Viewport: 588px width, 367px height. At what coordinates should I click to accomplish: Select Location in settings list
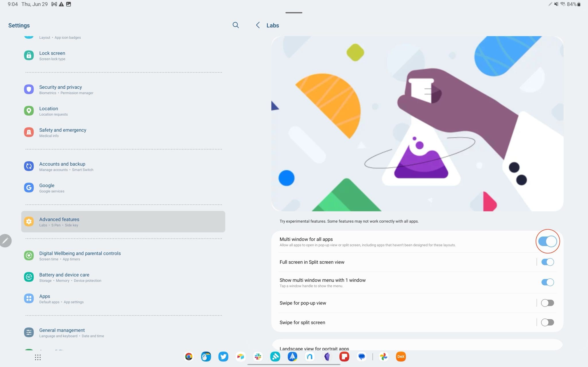click(x=123, y=111)
